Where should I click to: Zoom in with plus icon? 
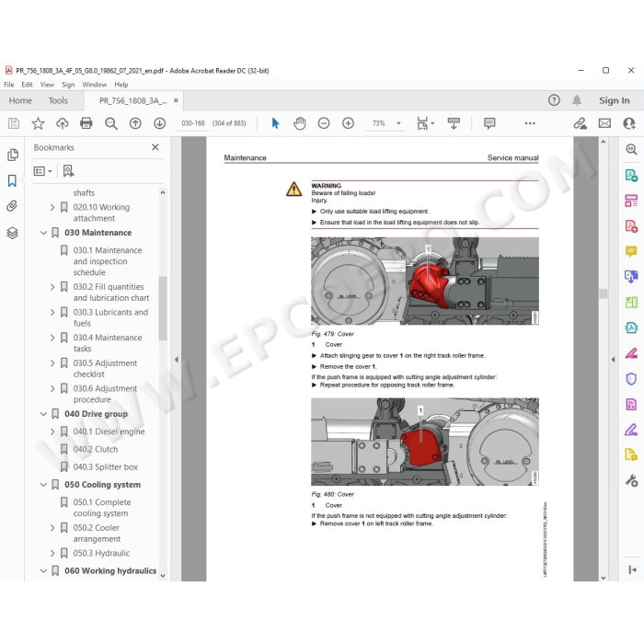349,123
